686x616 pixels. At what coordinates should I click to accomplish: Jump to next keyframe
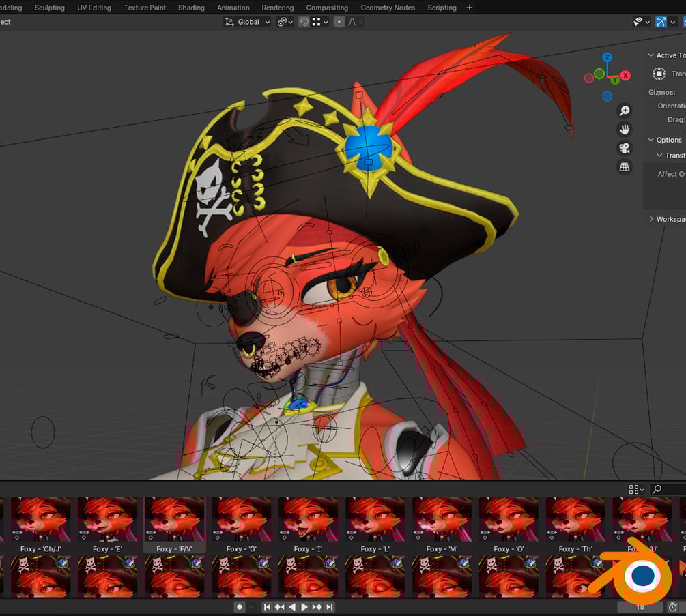coord(317,607)
